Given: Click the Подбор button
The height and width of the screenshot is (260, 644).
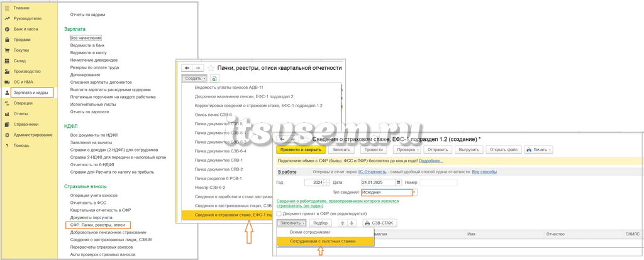Looking at the screenshot, I should 320,223.
